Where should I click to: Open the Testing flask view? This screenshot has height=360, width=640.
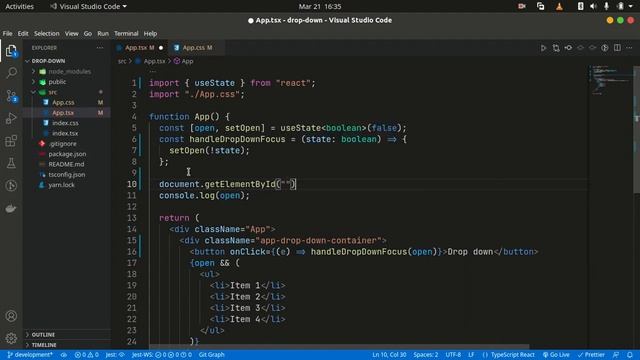click(x=11, y=163)
